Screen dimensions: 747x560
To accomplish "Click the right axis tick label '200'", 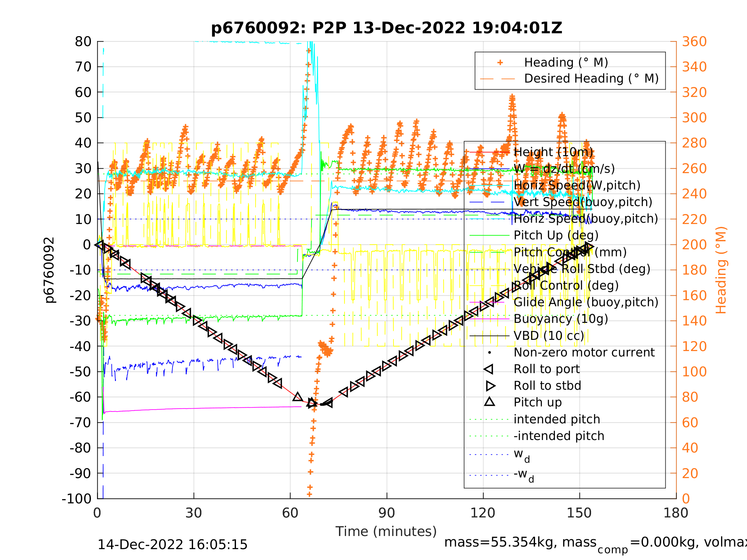I will click(695, 245).
